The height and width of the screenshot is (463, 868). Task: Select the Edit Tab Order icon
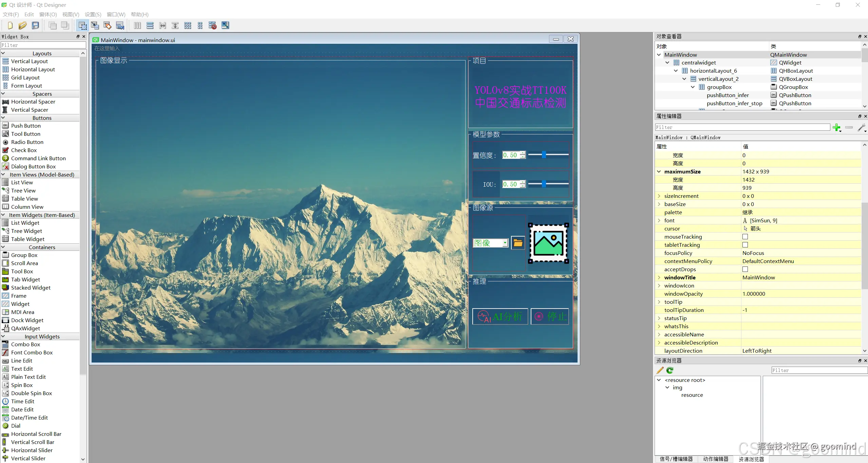click(x=120, y=25)
